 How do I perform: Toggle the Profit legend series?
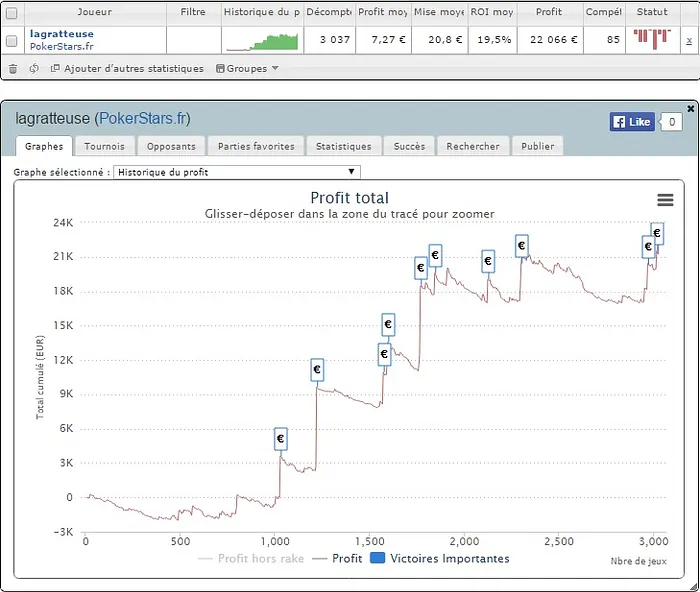338,559
